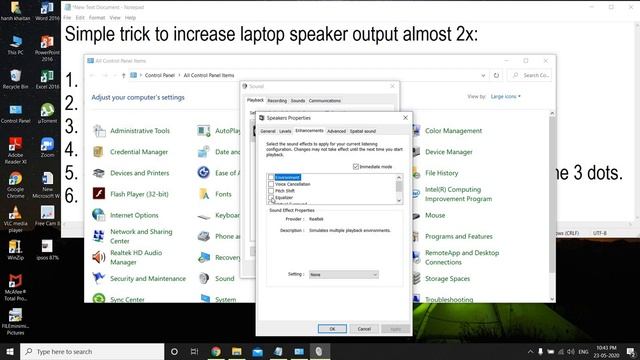
Task: Open Notepad File menu
Action: [x=67, y=18]
